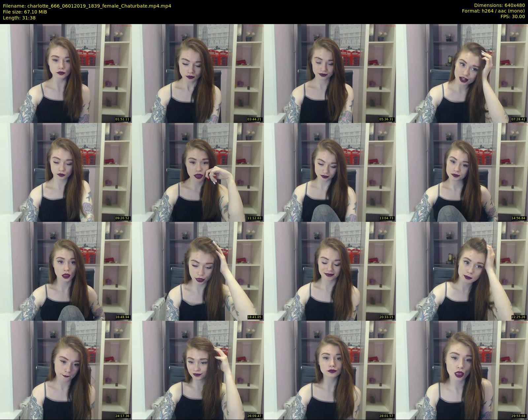Screen dimensions: 528x420
Task: Open the frame marked 07:28.42
Action: point(462,74)
